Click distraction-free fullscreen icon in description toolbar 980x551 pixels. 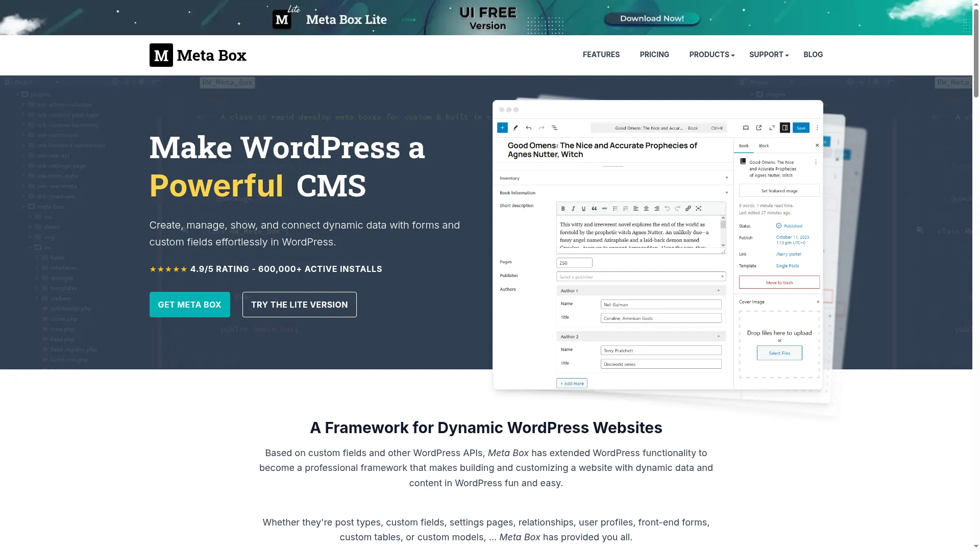pyautogui.click(x=699, y=209)
